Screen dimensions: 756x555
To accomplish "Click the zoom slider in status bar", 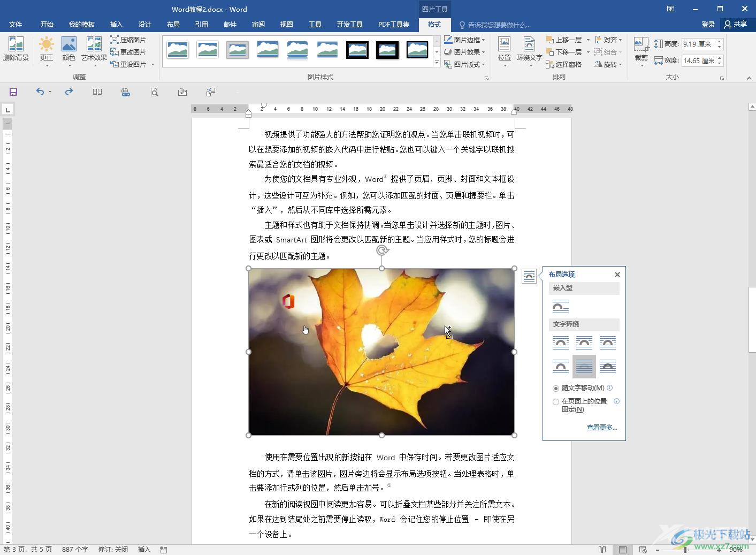I will [685, 550].
